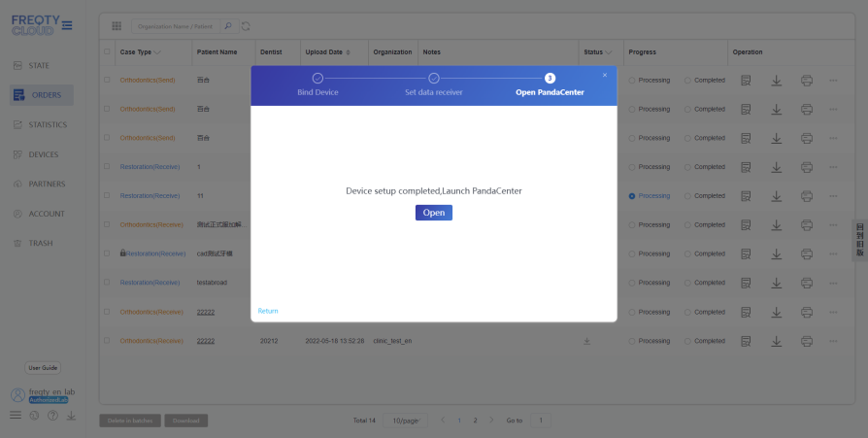Open more options in last 22222 row

833,341
